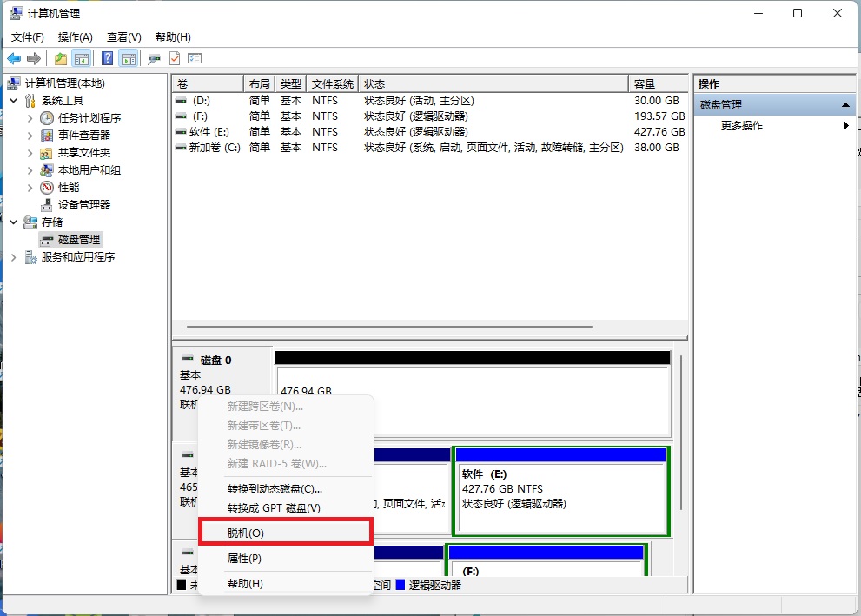The height and width of the screenshot is (616, 861).
Task: Open the 操作(A) menu
Action: 75,37
